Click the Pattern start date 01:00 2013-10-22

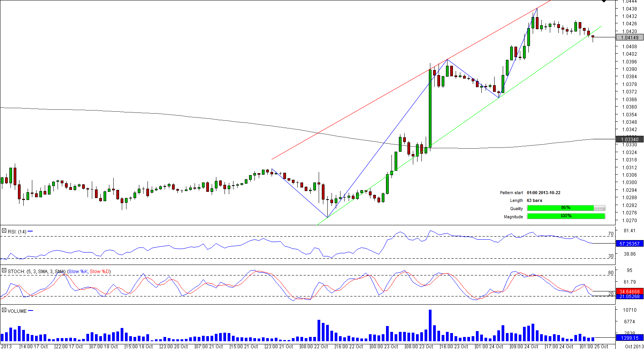tap(544, 193)
